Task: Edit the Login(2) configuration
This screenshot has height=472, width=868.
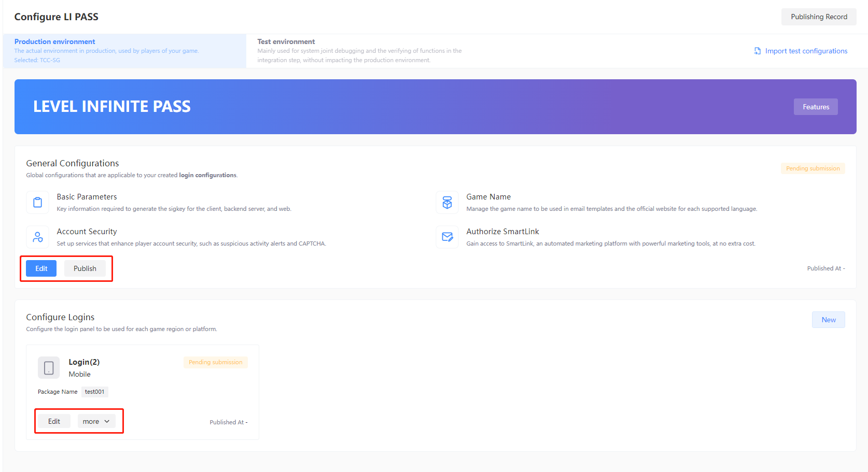Action: pos(54,421)
